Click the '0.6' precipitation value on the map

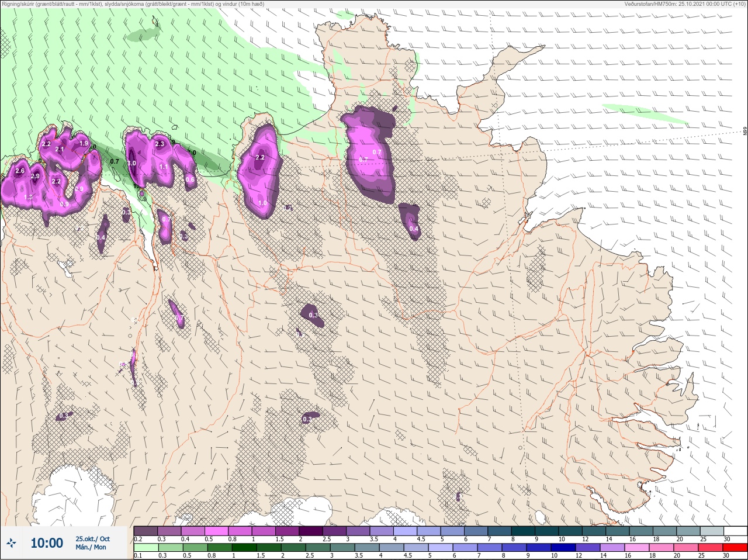click(190, 180)
